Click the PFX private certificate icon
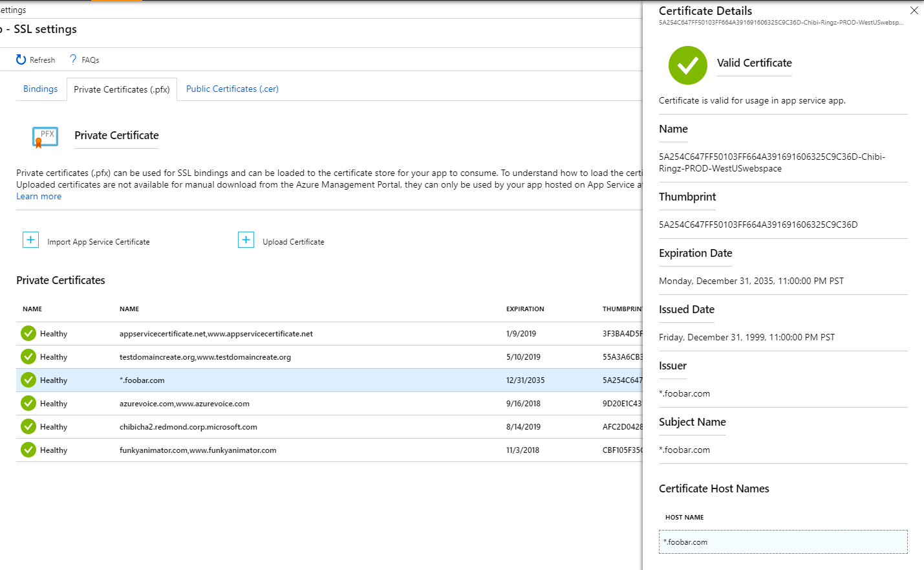Screen dimensions: 924x570 pyautogui.click(x=45, y=137)
